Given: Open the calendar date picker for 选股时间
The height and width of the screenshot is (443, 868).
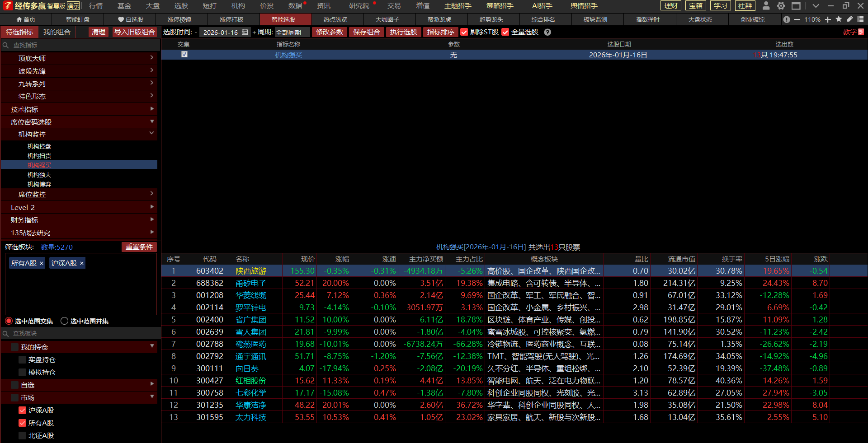Looking at the screenshot, I should click(x=245, y=32).
